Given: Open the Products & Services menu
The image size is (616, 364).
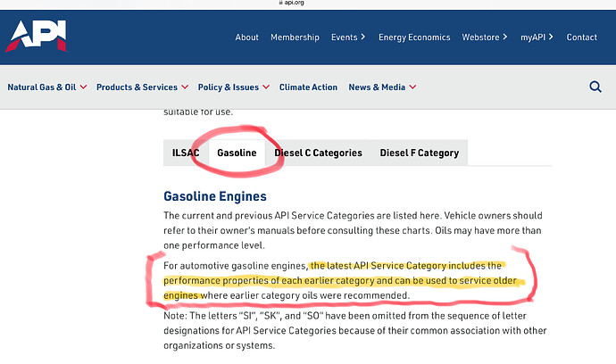Looking at the screenshot, I should [x=137, y=87].
